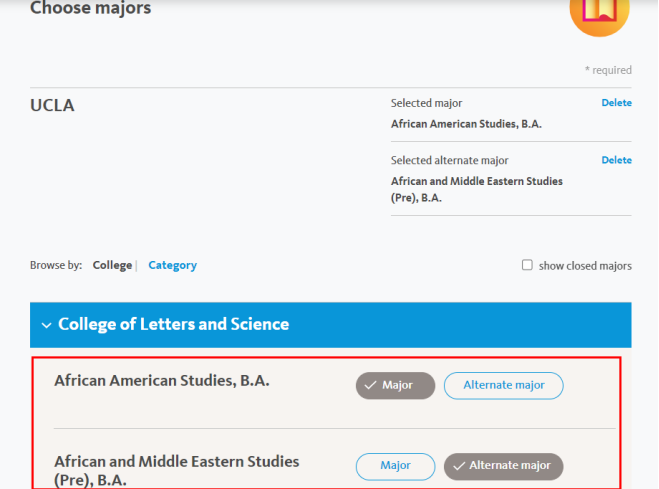The image size is (659, 489).
Task: Click African and Middle Eastern Studies (Pre) list title
Action: tap(176, 470)
